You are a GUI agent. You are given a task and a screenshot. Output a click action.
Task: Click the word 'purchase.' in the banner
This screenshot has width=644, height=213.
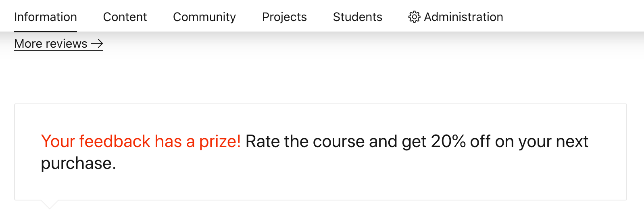coord(78,163)
